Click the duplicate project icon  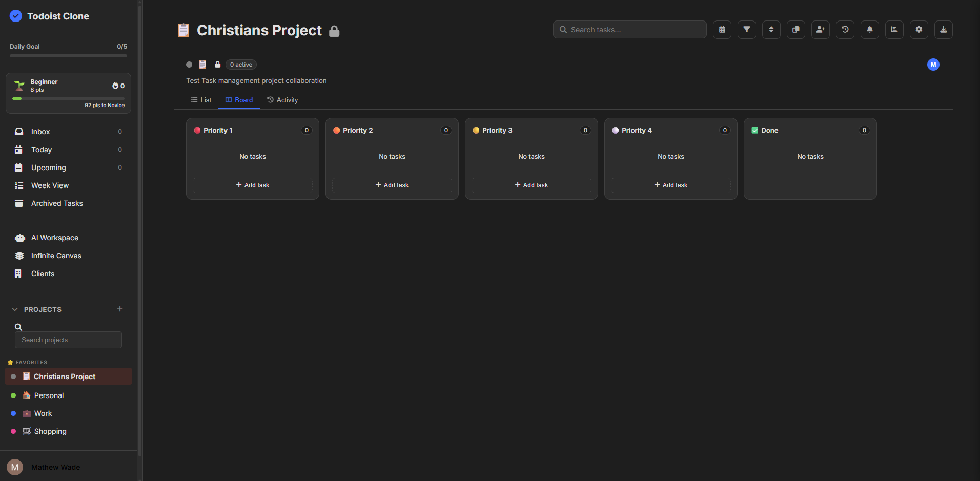(796, 30)
